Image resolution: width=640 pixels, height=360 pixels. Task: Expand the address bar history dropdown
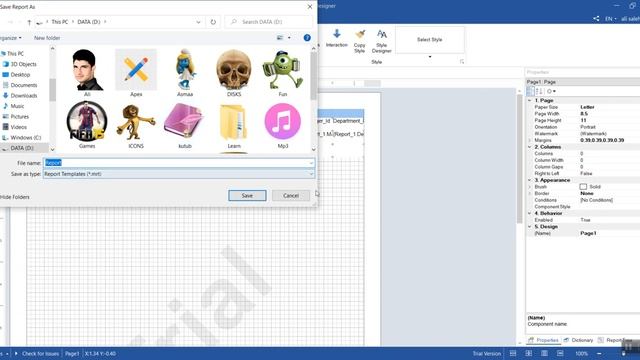(198, 22)
